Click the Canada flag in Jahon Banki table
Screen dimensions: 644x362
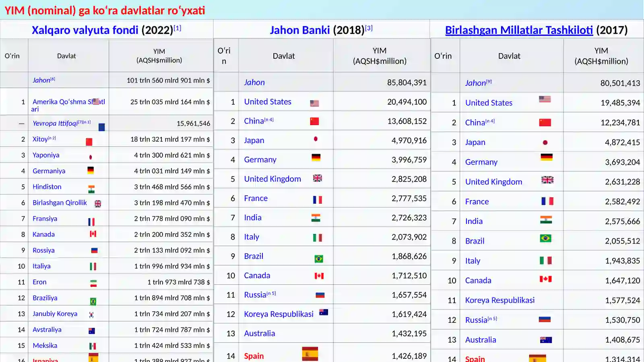[x=319, y=276]
